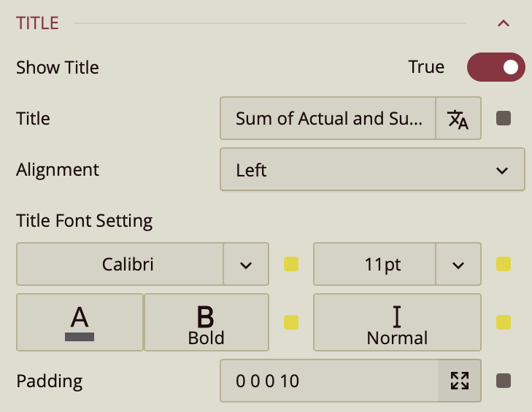Expand the font size dropdown arrow
This screenshot has width=532, height=412.
pos(458,264)
